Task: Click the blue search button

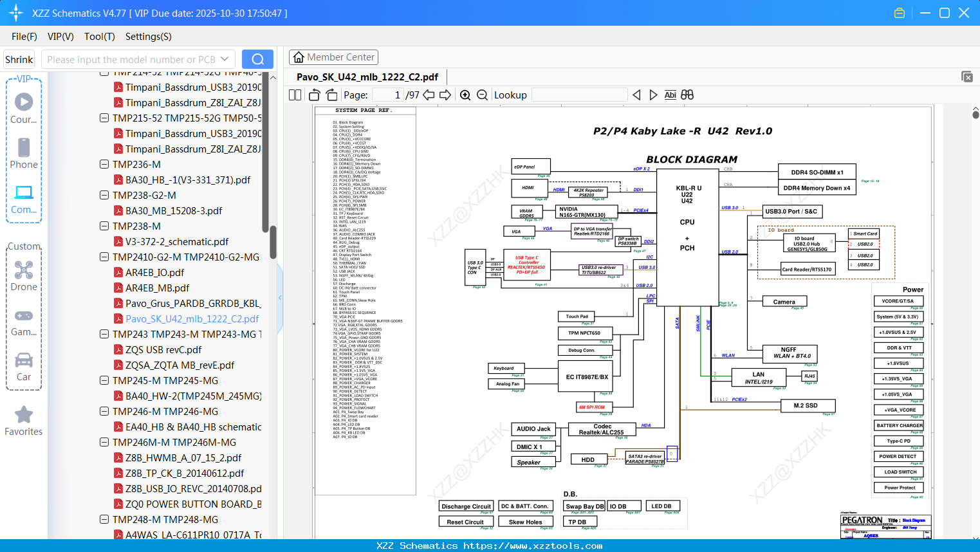Action: 257,59
